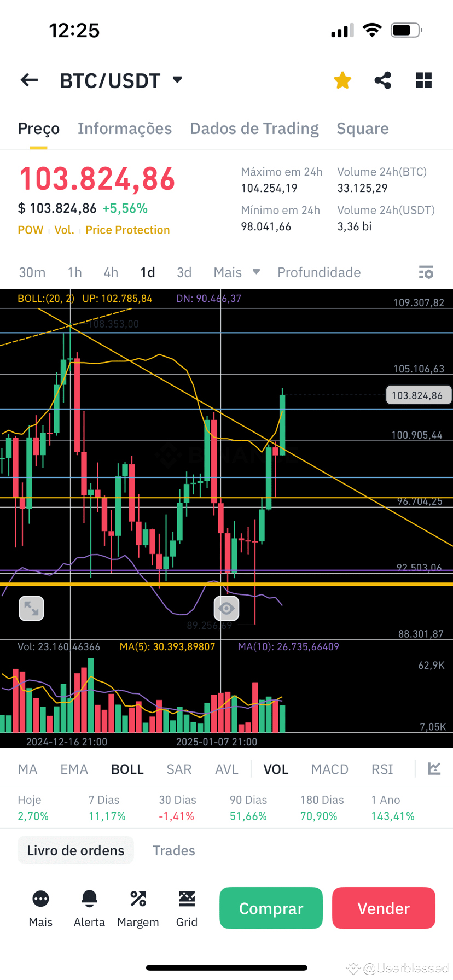The image size is (453, 980).
Task: Expand the BTC/USDT pair dropdown
Action: point(177,80)
